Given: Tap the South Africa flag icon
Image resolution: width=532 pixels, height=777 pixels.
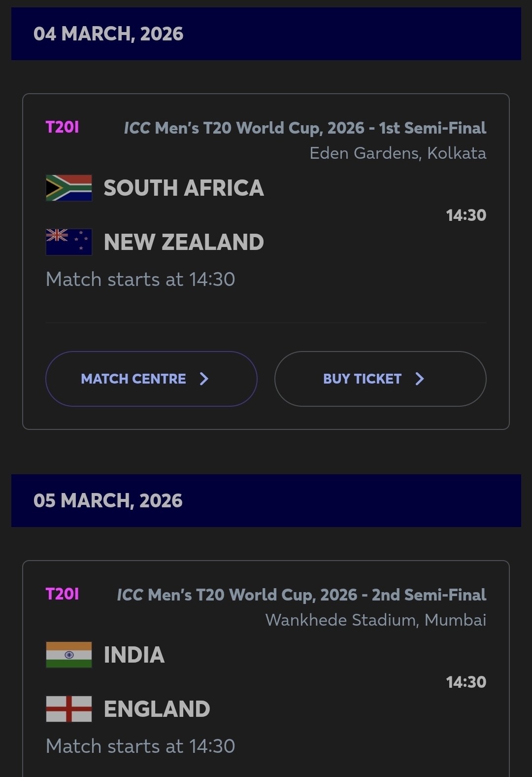Looking at the screenshot, I should [x=69, y=188].
